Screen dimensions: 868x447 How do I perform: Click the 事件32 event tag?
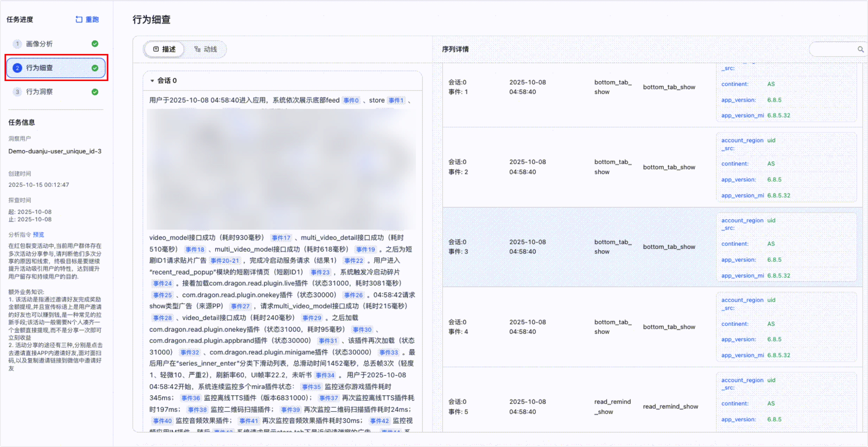coord(190,352)
